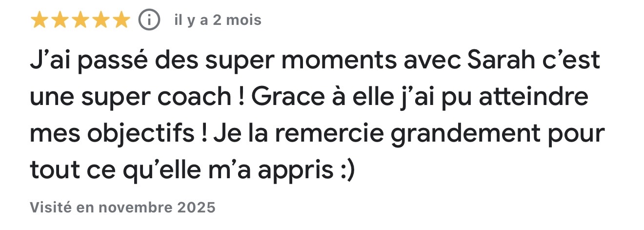Click the "il y a 2 mois" timestamp
This screenshot has width=644, height=230.
[x=218, y=20]
